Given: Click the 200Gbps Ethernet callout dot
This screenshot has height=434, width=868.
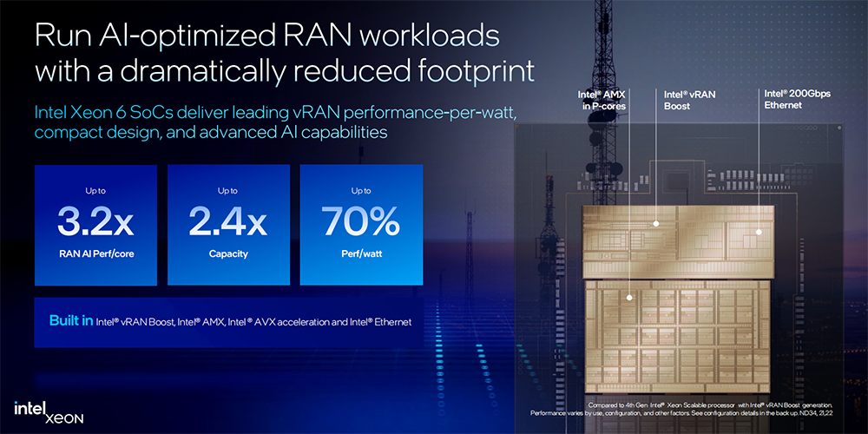Looking at the screenshot, I should click(759, 232).
